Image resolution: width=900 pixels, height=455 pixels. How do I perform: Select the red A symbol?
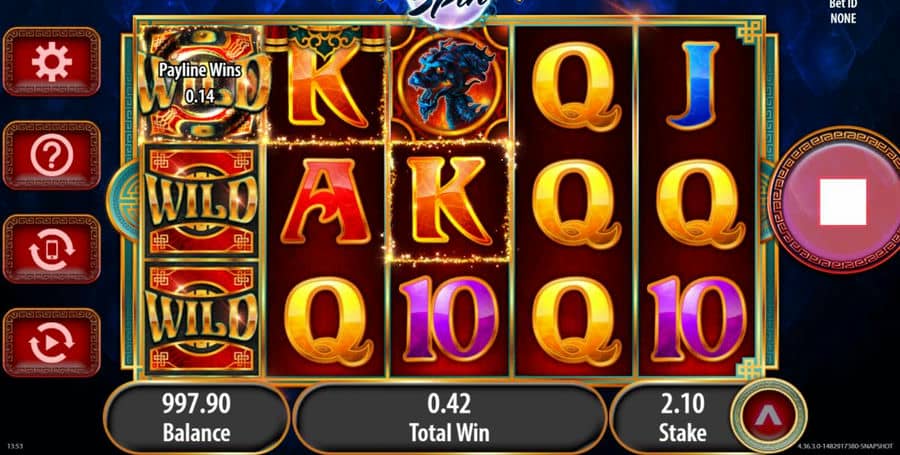point(325,201)
